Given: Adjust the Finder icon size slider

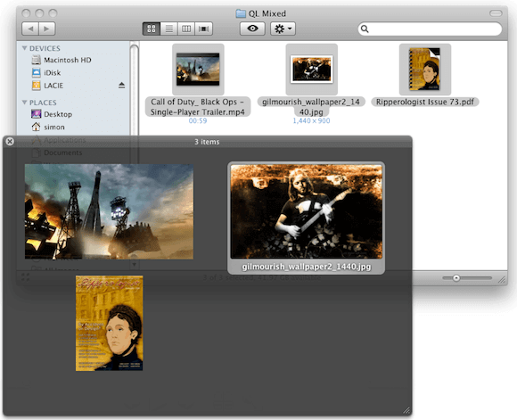Looking at the screenshot, I should pyautogui.click(x=456, y=278).
